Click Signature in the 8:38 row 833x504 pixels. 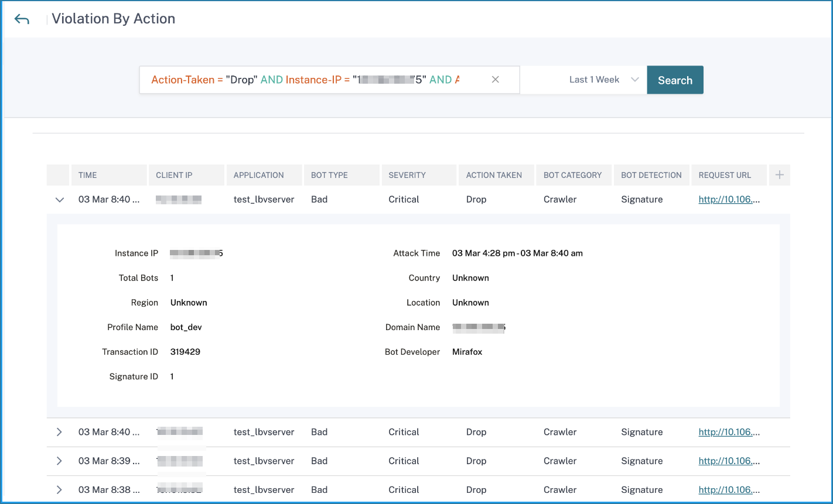642,489
